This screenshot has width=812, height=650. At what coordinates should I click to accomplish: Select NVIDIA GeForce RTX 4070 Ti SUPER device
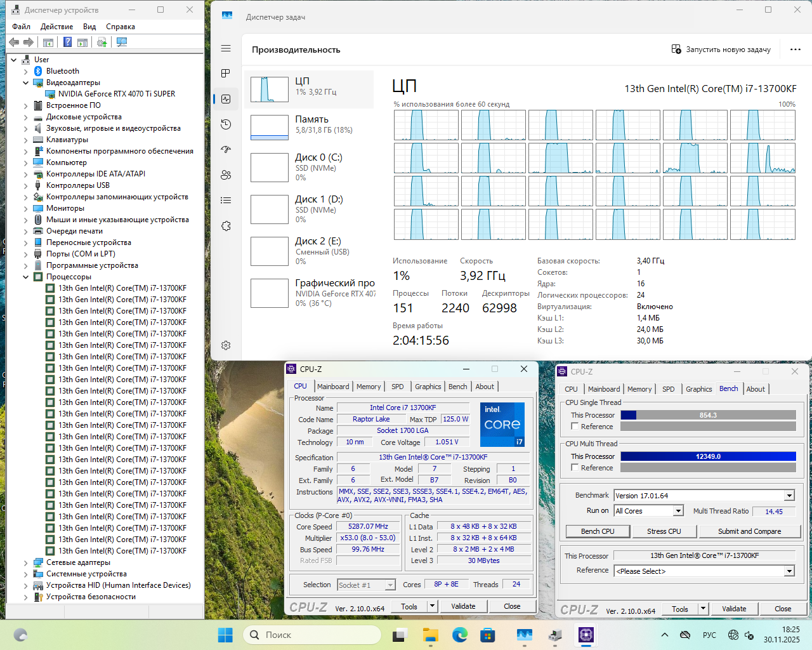pyautogui.click(x=117, y=94)
